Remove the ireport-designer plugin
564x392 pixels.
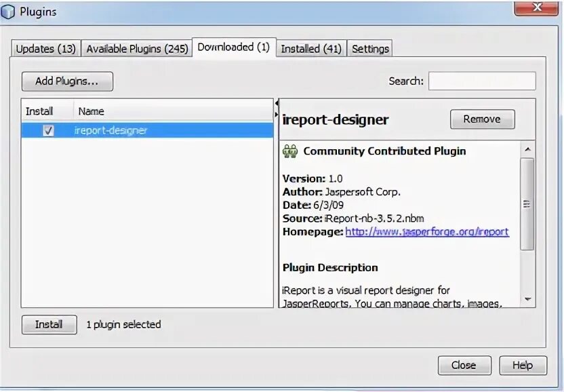482,119
